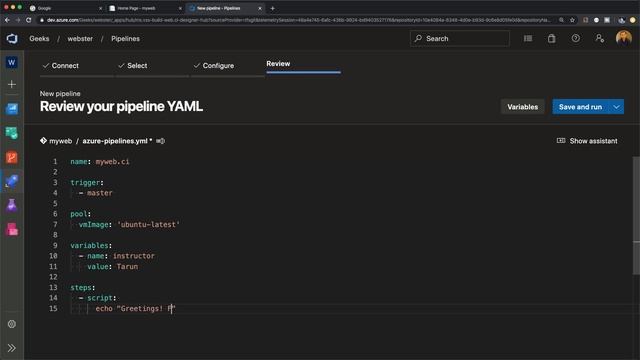Click 'ubuntu-latest' value on line 7
Screen dimensions: 640x360
tap(148, 224)
